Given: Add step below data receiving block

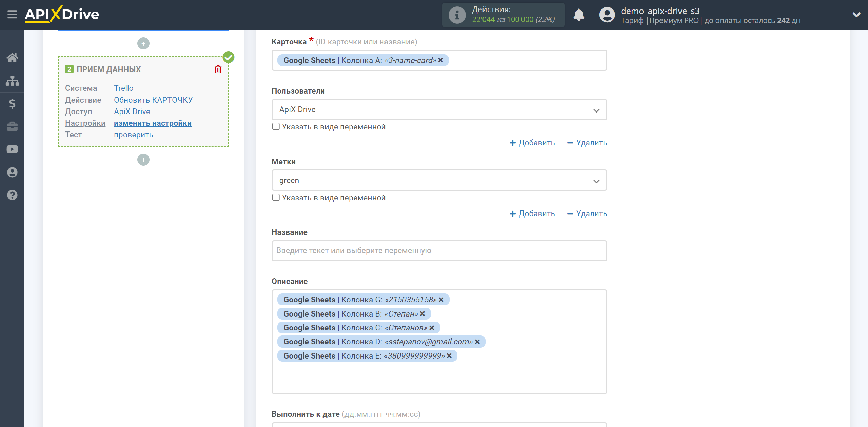Looking at the screenshot, I should pos(143,160).
